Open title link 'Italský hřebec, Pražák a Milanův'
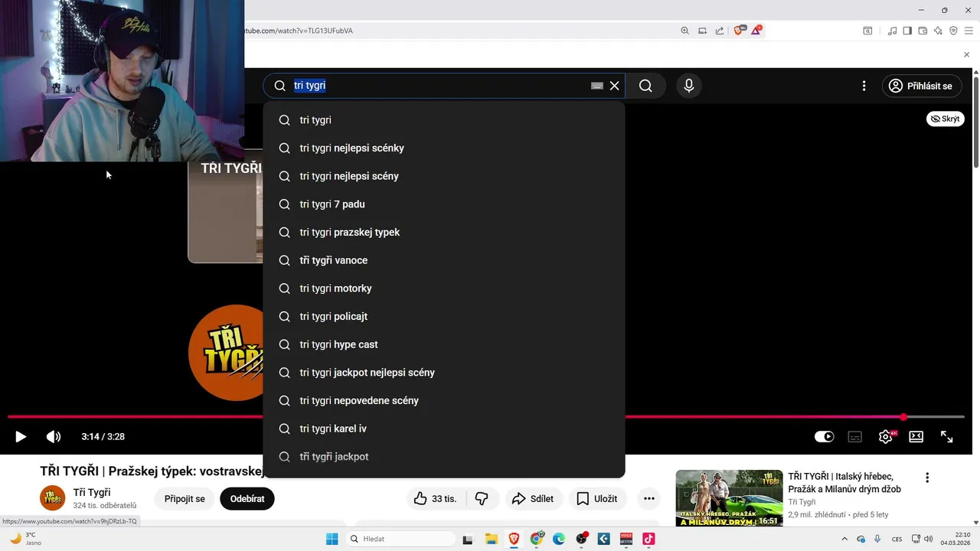The width and height of the screenshot is (980, 551). tap(844, 483)
